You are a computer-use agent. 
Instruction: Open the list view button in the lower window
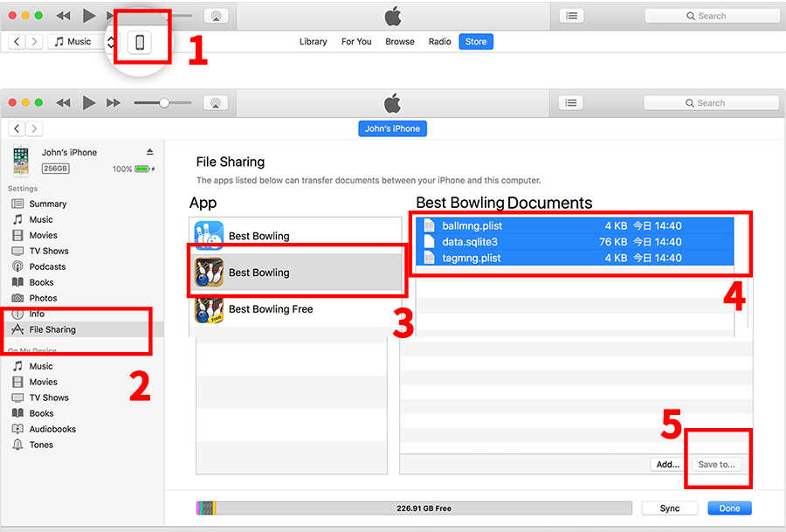pyautogui.click(x=570, y=103)
